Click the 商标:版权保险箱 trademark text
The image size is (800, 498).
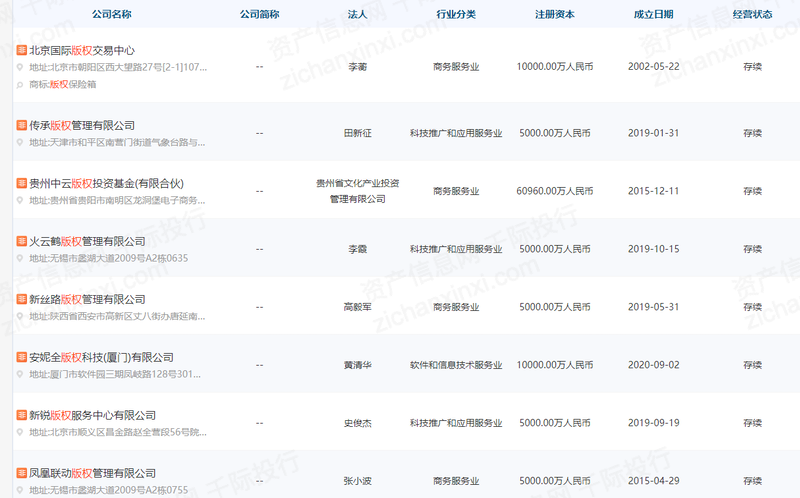click(x=63, y=85)
